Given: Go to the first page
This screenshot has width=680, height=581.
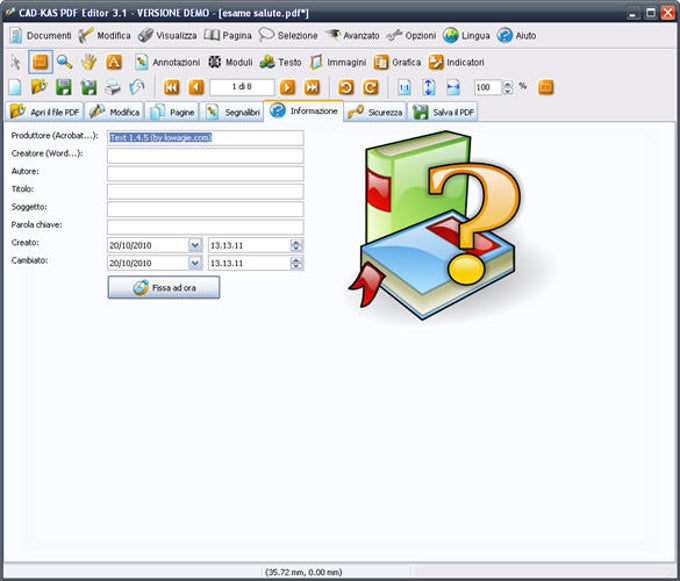Looking at the screenshot, I should pos(172,87).
